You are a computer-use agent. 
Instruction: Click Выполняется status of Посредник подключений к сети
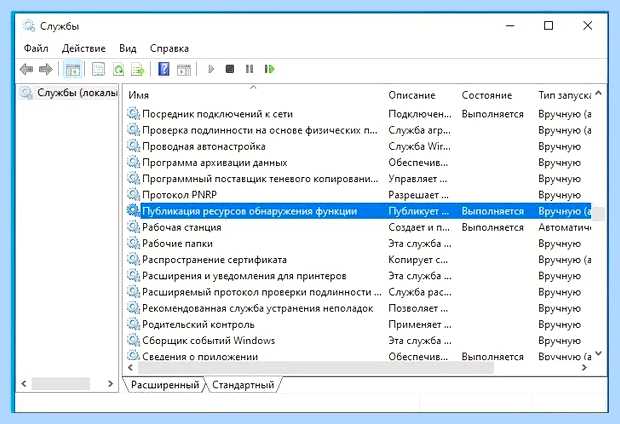[492, 114]
